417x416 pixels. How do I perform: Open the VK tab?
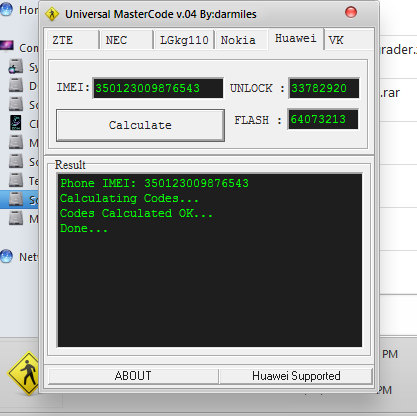point(349,40)
